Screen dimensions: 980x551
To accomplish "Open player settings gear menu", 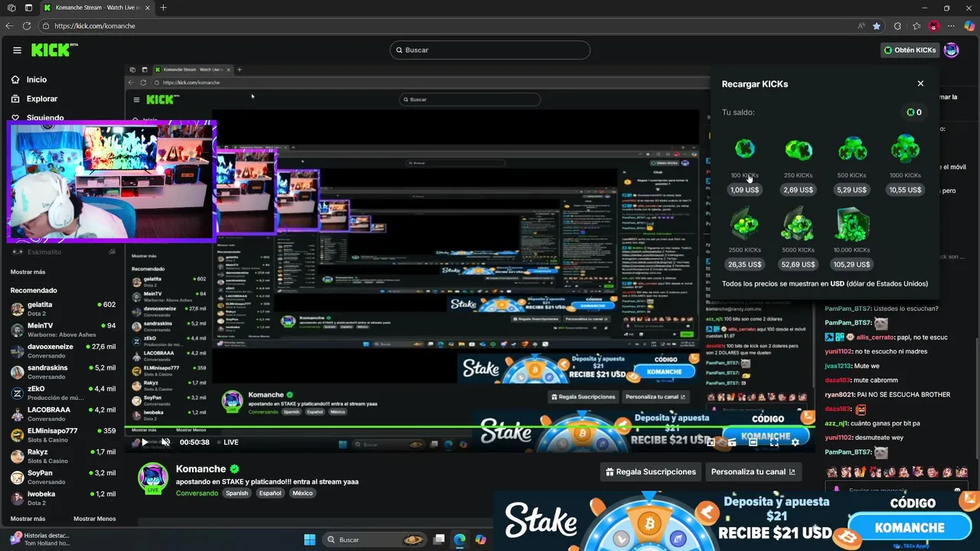I will point(795,442).
